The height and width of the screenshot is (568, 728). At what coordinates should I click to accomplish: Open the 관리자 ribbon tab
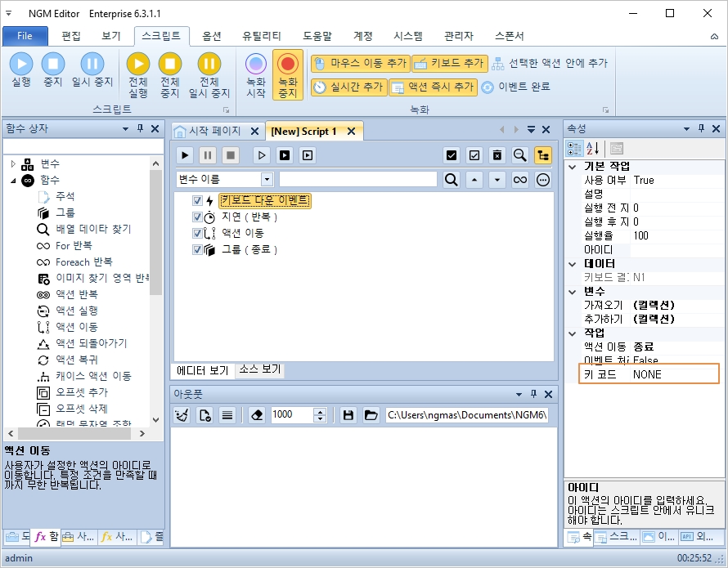(459, 36)
